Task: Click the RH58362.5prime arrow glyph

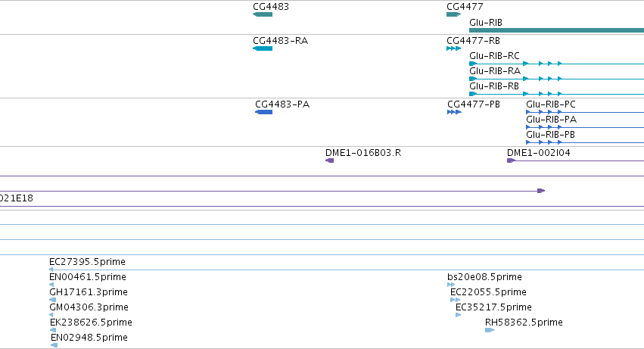Action: coord(490,331)
